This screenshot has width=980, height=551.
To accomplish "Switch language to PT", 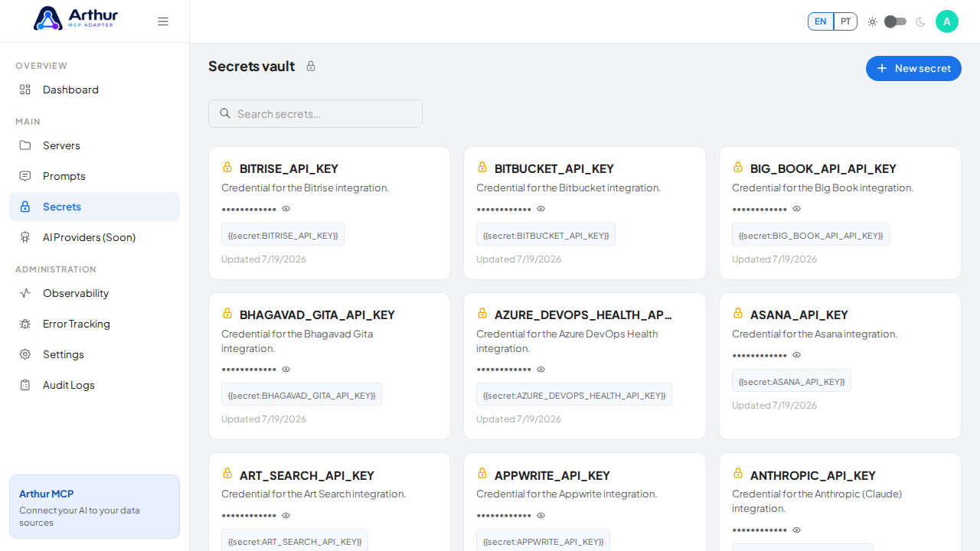I will 845,21.
